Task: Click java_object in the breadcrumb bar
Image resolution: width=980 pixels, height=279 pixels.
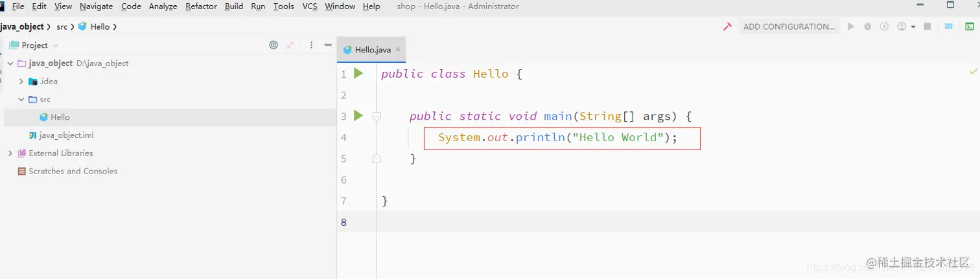Action: pyautogui.click(x=22, y=27)
